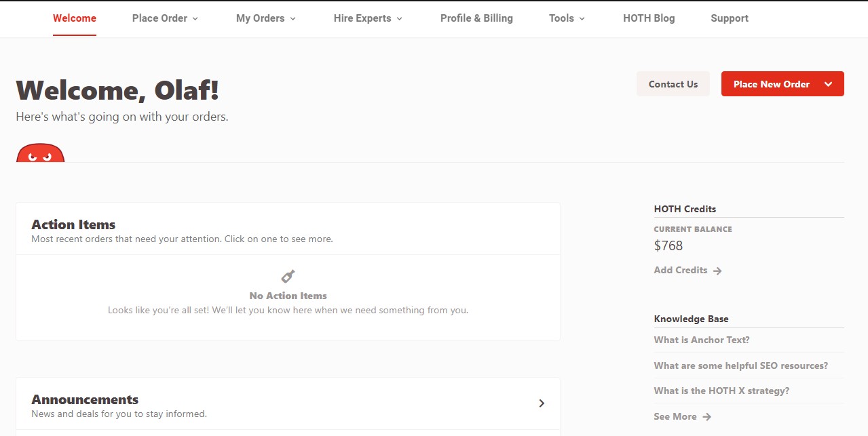The image size is (868, 436).
Task: Expand the Tools menu
Action: pos(567,18)
